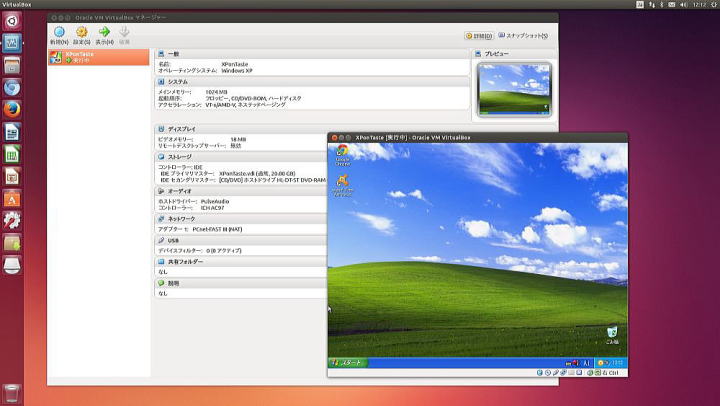
Task: Open LibreOffice Impress from the launcher
Action: 12,176
